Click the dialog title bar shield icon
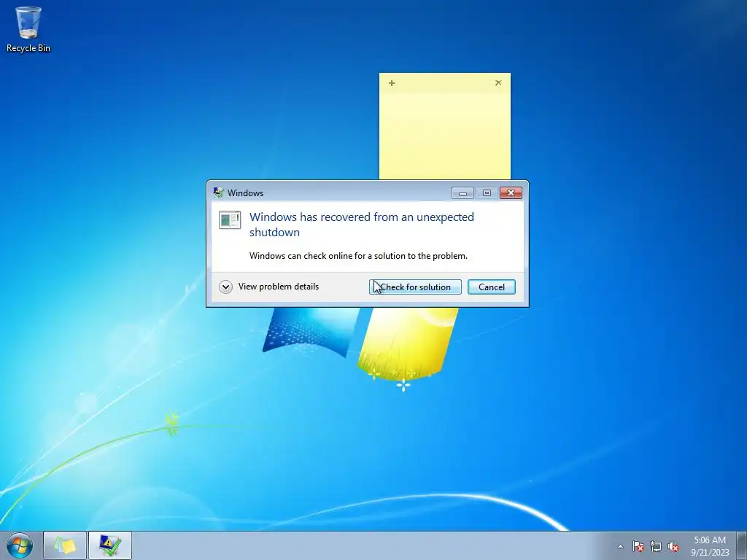Screen dimensions: 747x560 219,192
